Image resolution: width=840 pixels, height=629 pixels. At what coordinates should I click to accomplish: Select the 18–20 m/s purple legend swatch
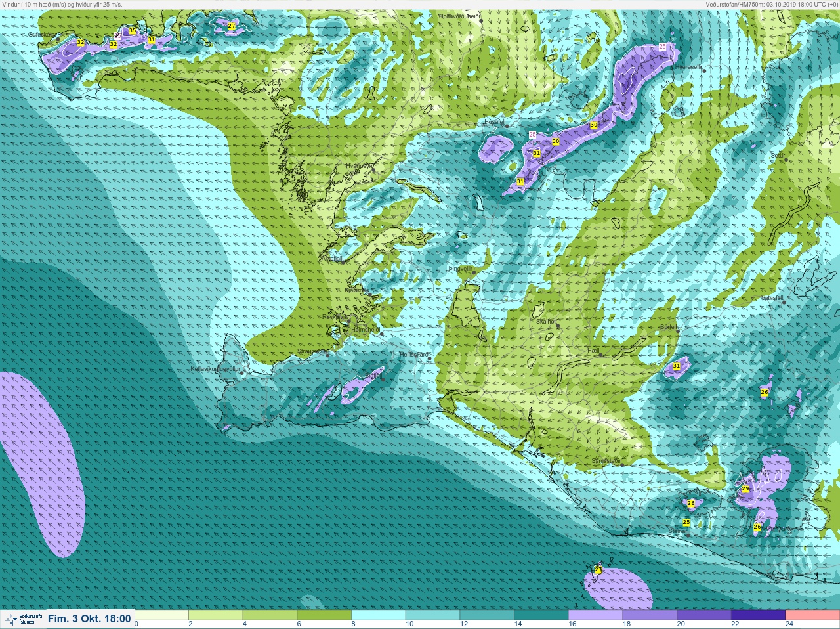tap(650, 615)
